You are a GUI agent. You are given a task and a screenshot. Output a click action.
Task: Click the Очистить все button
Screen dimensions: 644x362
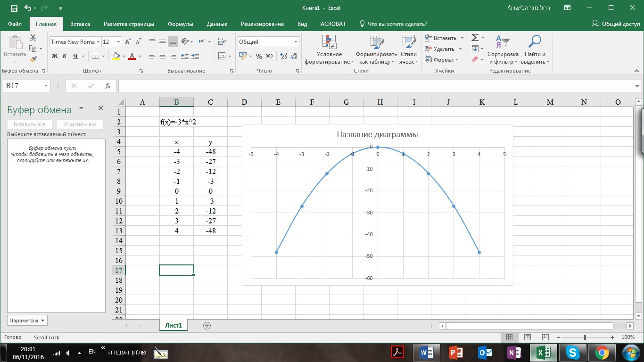[x=80, y=124]
